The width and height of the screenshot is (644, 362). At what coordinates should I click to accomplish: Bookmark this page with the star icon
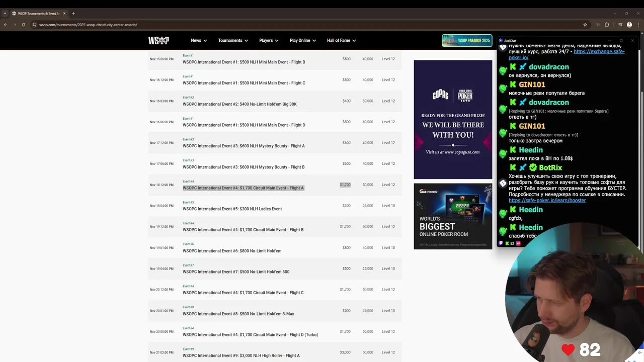coord(585,25)
